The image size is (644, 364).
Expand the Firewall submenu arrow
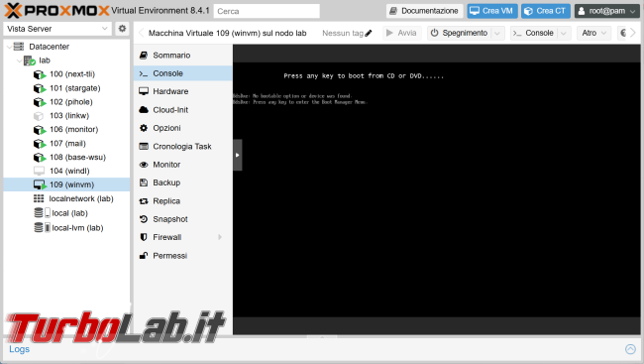pos(220,237)
